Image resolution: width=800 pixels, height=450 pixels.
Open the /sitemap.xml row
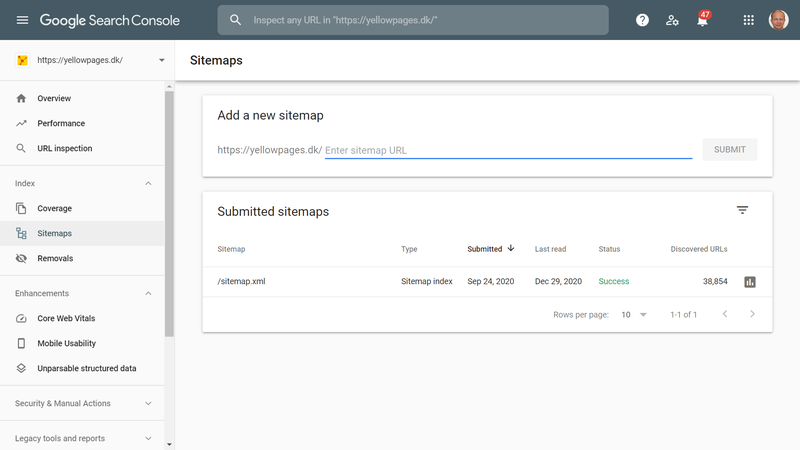[x=487, y=282]
